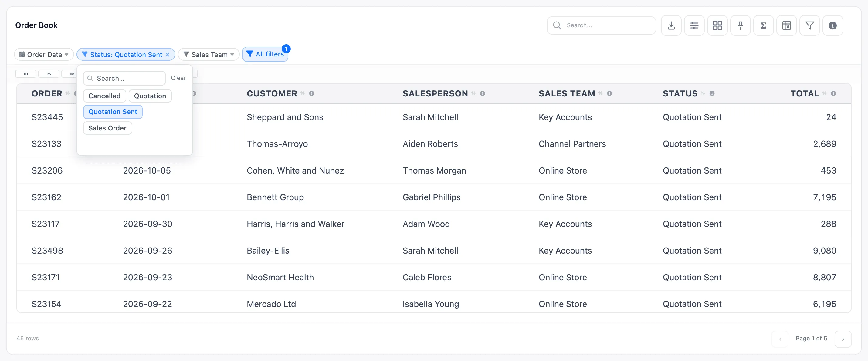
Task: Sort by the TOTAL column arrows
Action: pos(824,93)
